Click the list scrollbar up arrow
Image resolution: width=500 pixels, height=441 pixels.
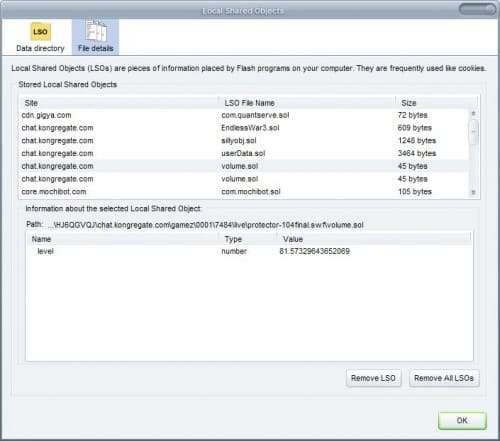pyautogui.click(x=473, y=114)
